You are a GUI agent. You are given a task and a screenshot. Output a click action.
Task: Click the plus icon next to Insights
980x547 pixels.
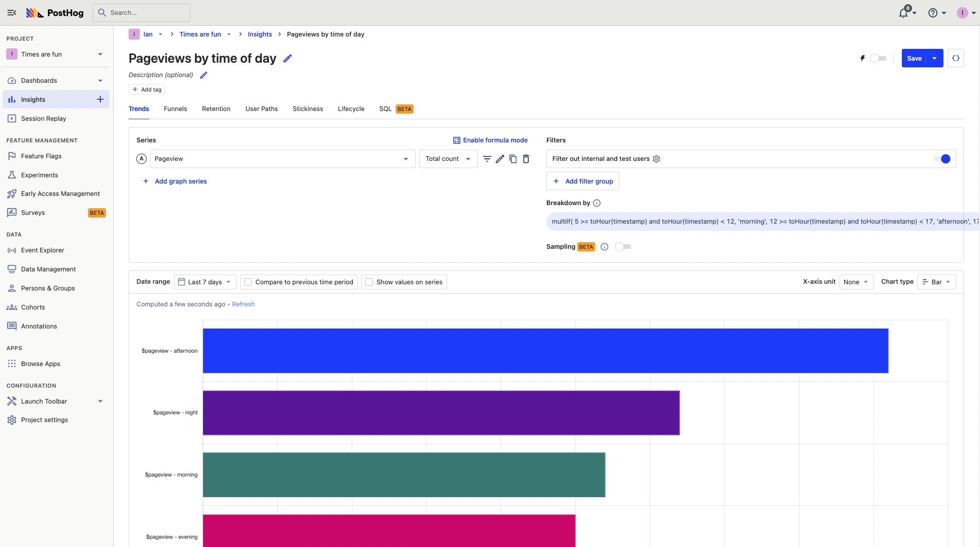[100, 99]
